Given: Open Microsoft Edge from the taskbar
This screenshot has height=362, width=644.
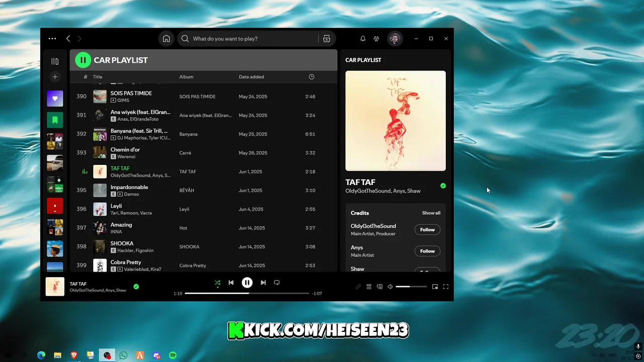Looking at the screenshot, I should click(41, 355).
